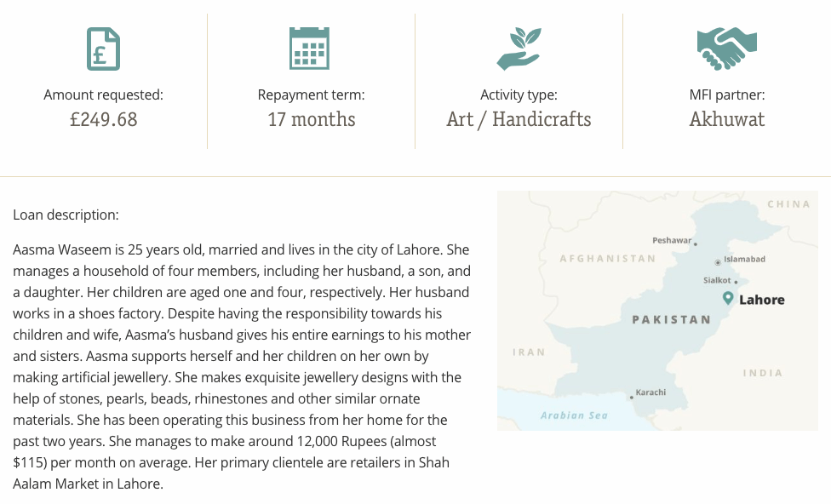The height and width of the screenshot is (504, 831).
Task: Click the pound document icon
Action: click(x=103, y=49)
